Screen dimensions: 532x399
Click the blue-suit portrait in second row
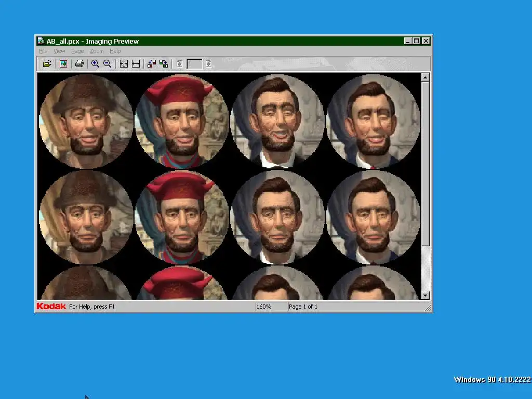(373, 217)
